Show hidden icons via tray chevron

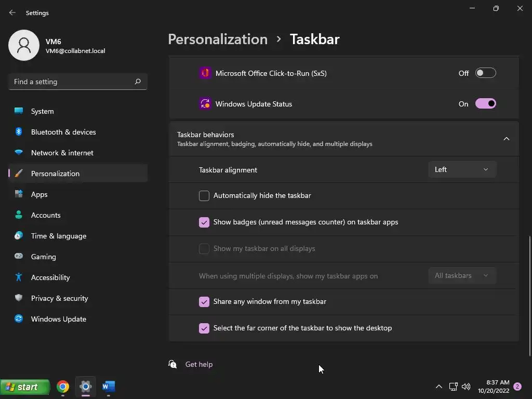[438, 387]
